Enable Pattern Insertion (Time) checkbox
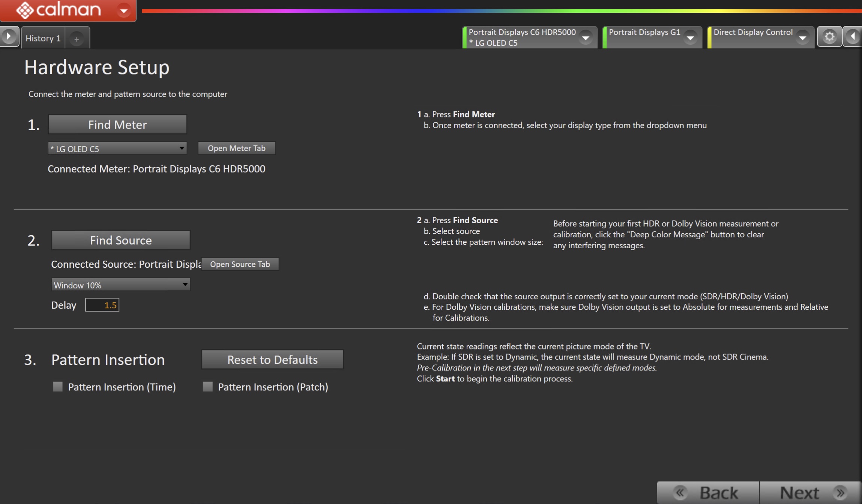This screenshot has width=862, height=504. (x=58, y=387)
